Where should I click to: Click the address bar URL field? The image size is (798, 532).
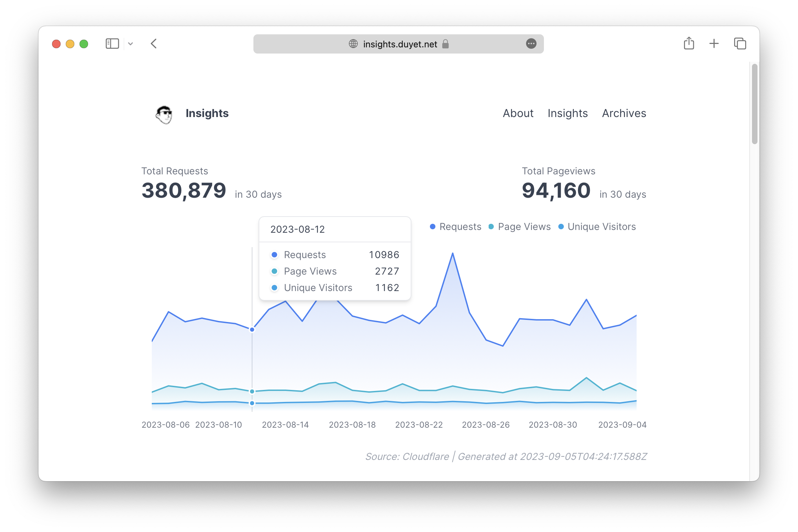[x=400, y=44]
